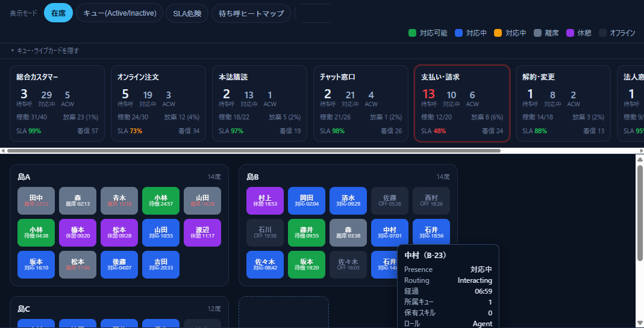This screenshot has width=644, height=328.
Task: Select agent 森 離席 03:38 tile
Action: click(x=348, y=233)
